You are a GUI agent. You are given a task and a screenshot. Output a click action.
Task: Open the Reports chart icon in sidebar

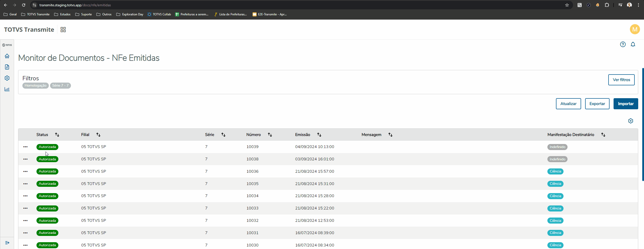coord(7,89)
